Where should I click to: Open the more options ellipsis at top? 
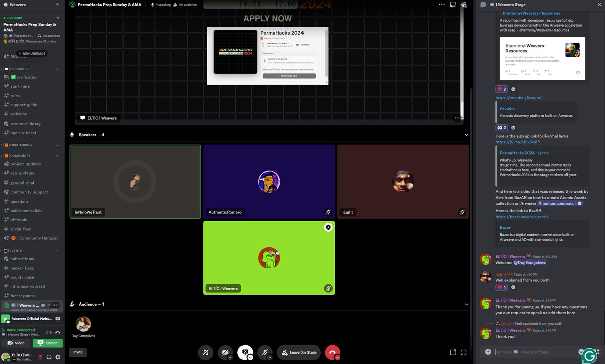442,5
